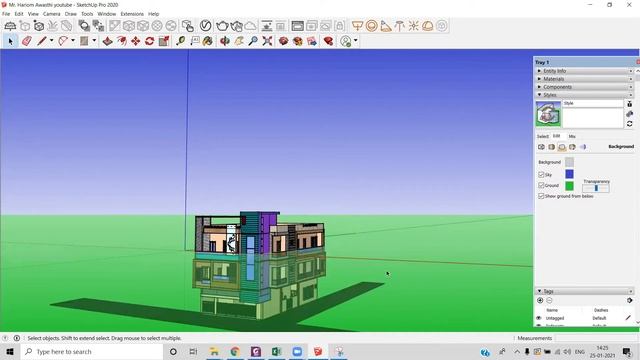
Task: Select the Paint Bucket tool
Action: point(208,41)
